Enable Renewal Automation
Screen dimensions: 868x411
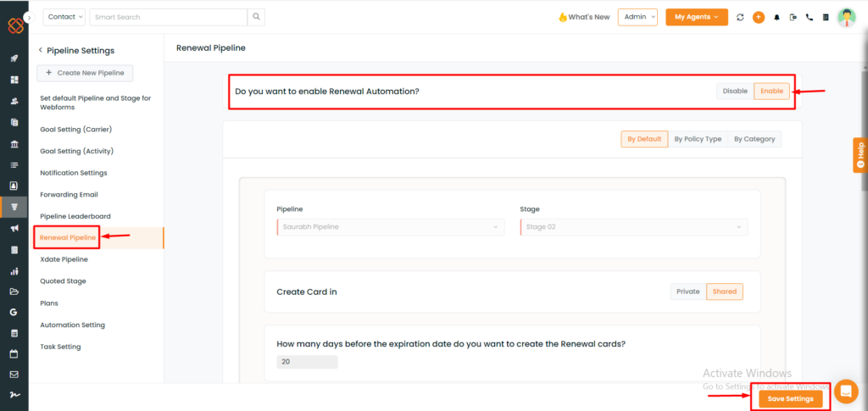tap(771, 92)
